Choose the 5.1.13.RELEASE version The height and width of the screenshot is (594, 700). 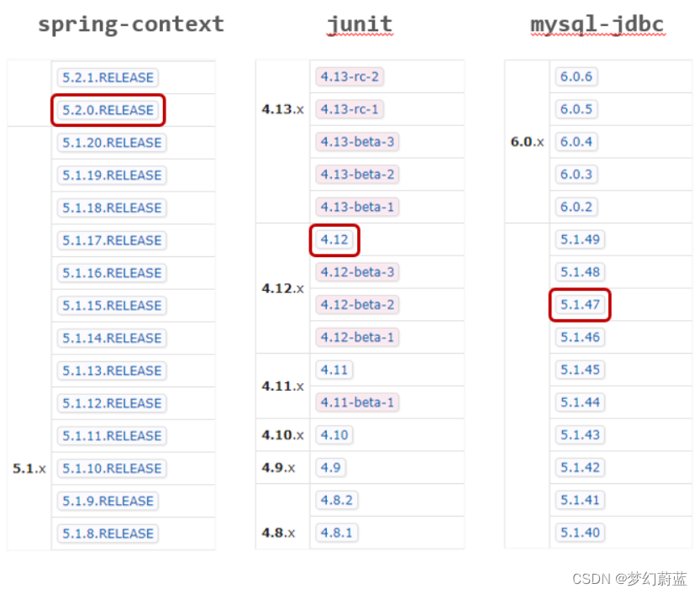[x=112, y=371]
